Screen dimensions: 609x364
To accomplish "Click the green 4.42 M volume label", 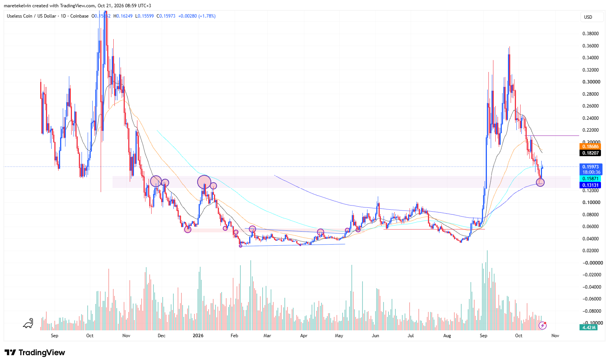I will tap(589, 328).
